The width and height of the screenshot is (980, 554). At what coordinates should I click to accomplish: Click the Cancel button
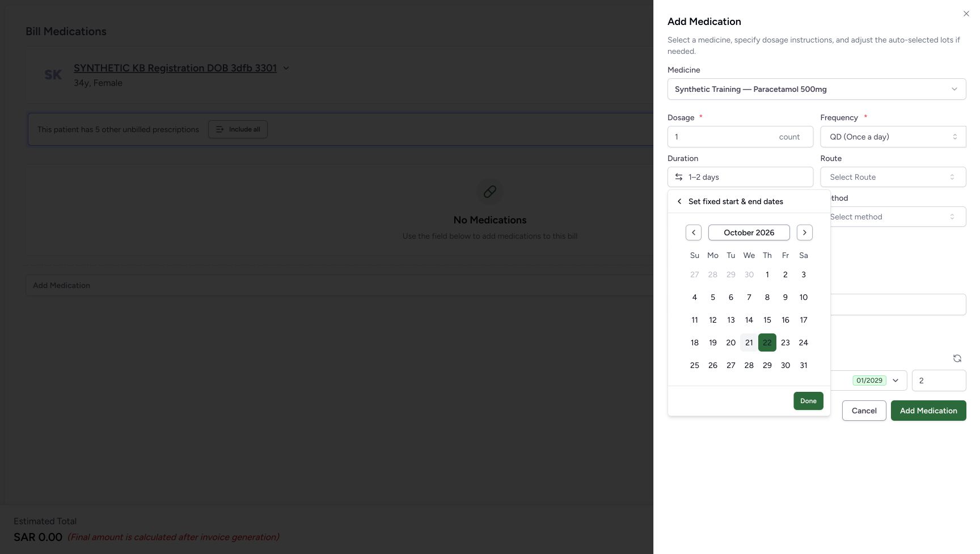[x=864, y=411]
